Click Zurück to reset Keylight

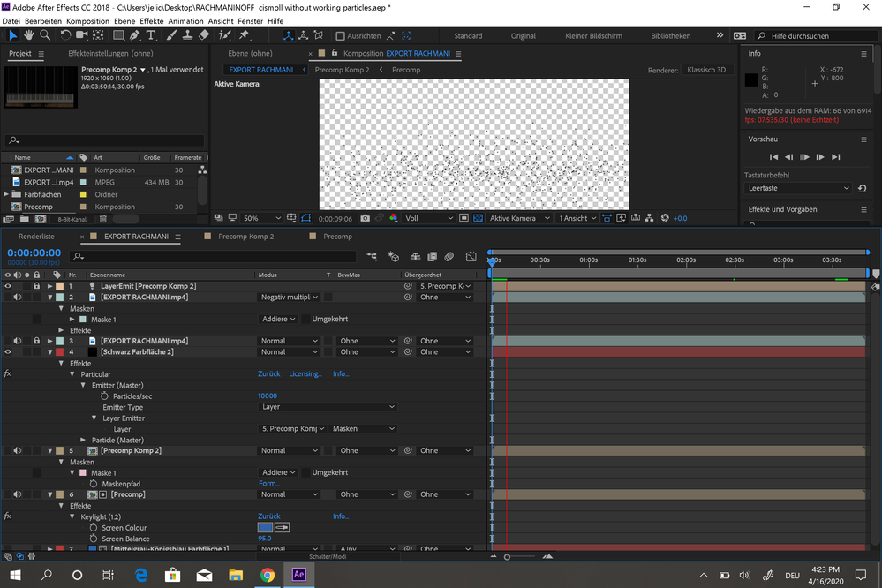click(x=268, y=516)
